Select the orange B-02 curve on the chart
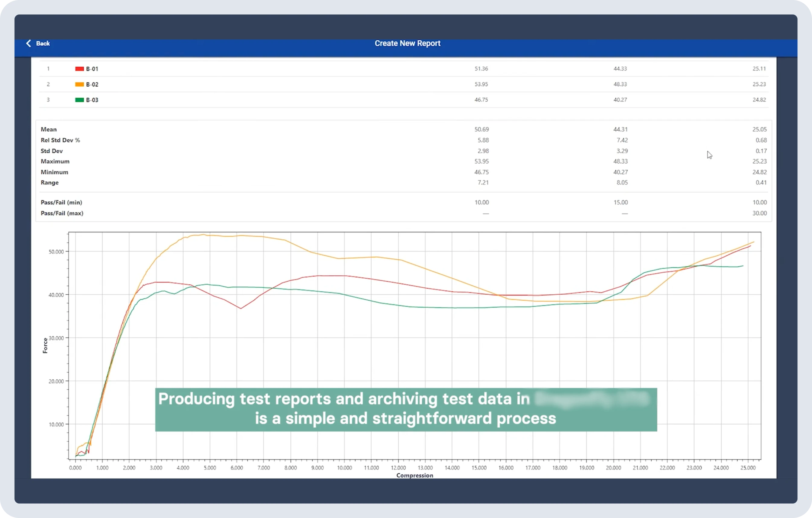 click(x=236, y=236)
